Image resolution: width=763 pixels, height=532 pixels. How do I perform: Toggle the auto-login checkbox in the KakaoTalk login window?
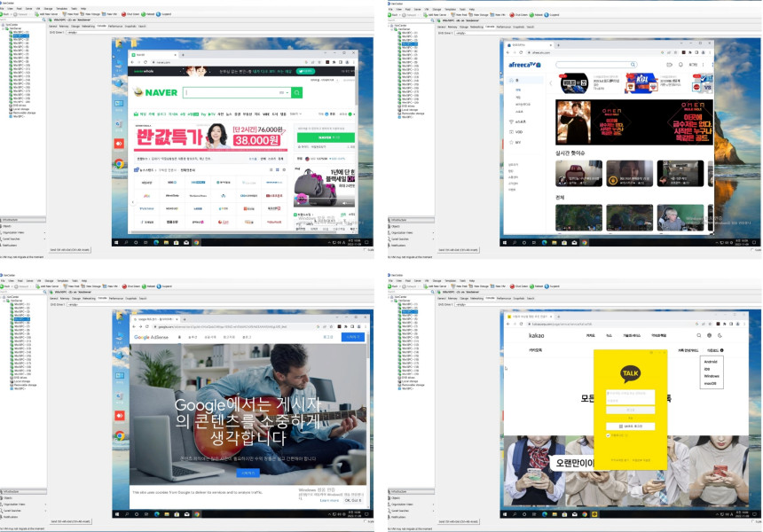pos(608,435)
